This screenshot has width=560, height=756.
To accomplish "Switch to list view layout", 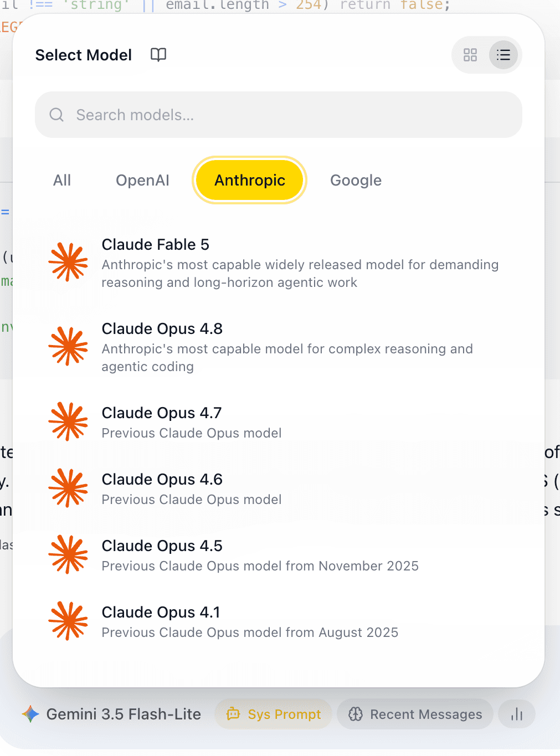I will [x=504, y=55].
